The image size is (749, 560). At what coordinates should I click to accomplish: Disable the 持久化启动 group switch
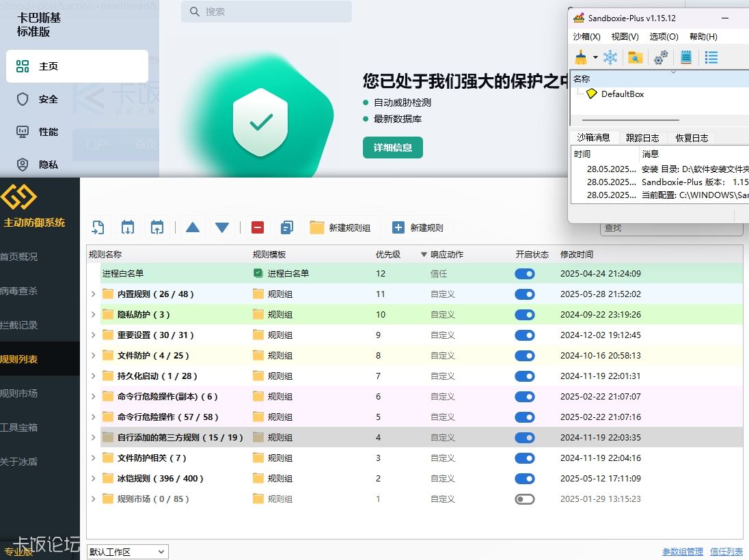pyautogui.click(x=524, y=376)
